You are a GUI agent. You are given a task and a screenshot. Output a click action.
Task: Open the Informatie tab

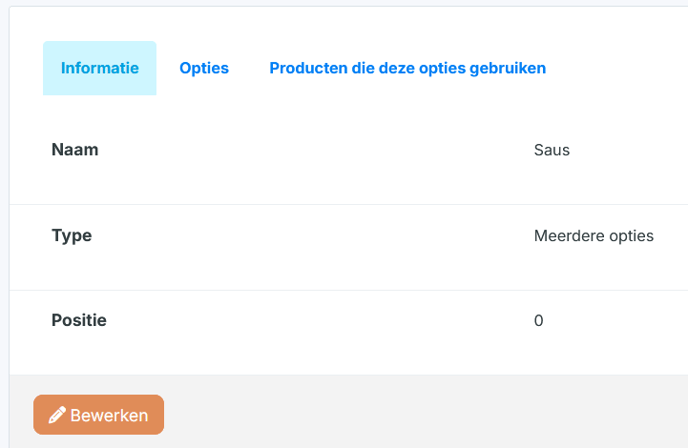tap(100, 68)
